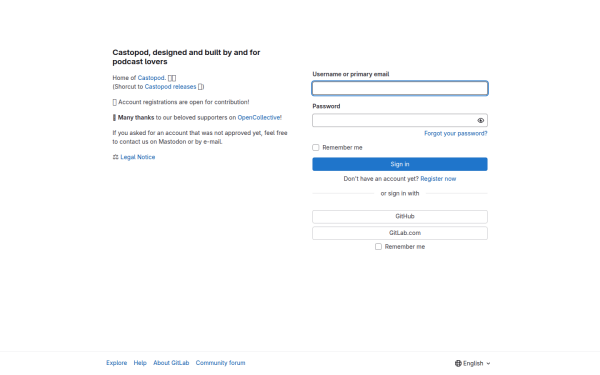Image resolution: width=600 pixels, height=375 pixels.
Task: Visit the OpenCollective link
Action: pos(259,117)
